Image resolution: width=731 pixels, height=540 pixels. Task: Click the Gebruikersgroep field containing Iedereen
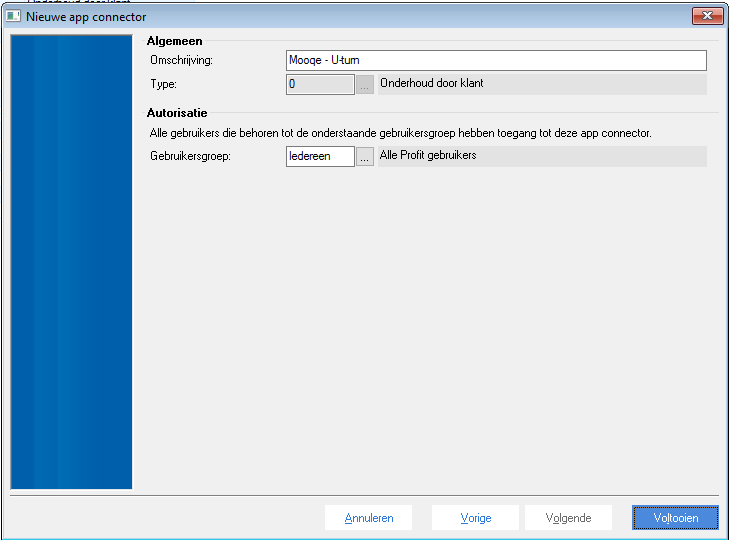click(320, 156)
